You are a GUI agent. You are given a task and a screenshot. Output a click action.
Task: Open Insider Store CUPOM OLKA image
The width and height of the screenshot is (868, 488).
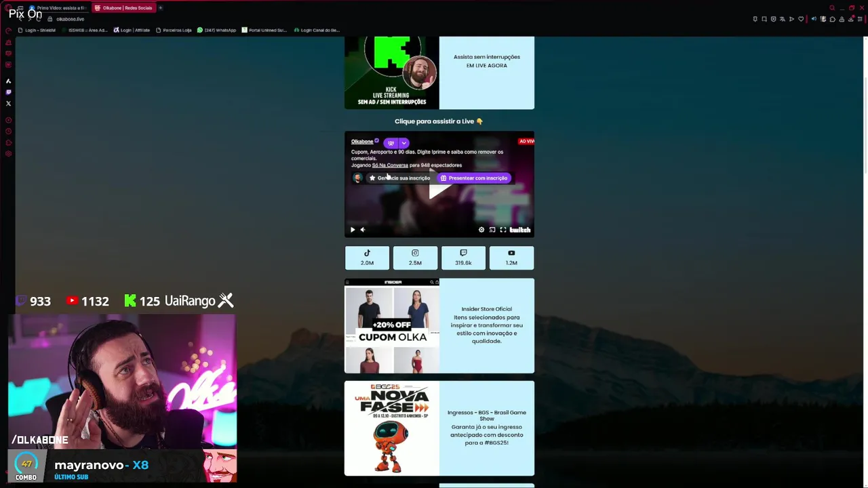coord(392,326)
